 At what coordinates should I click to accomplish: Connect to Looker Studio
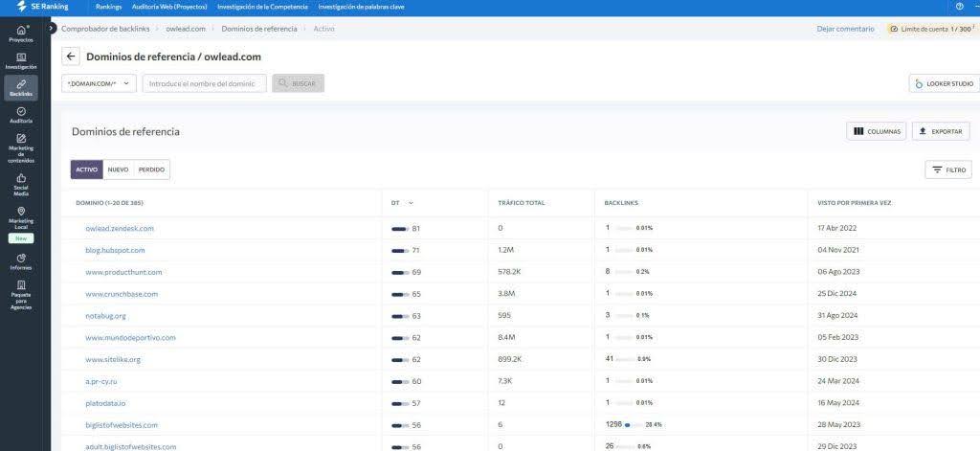(x=944, y=83)
